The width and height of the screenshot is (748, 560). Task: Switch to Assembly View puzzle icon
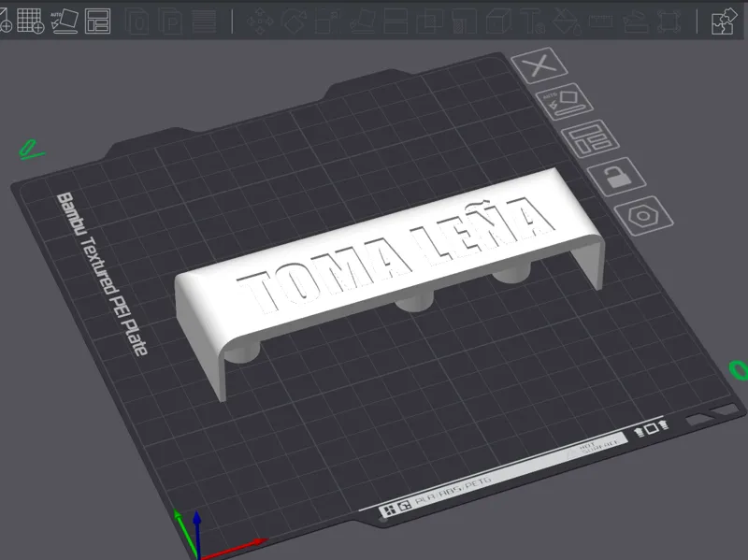click(x=724, y=22)
